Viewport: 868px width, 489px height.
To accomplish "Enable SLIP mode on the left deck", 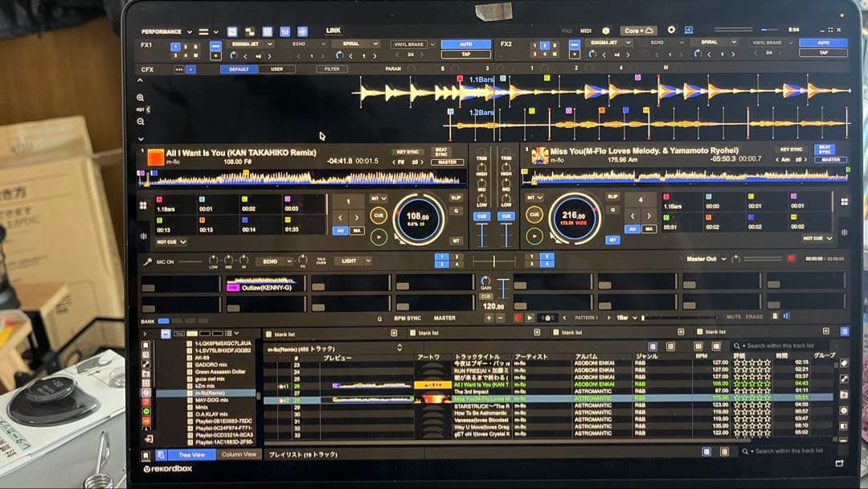I will [457, 197].
